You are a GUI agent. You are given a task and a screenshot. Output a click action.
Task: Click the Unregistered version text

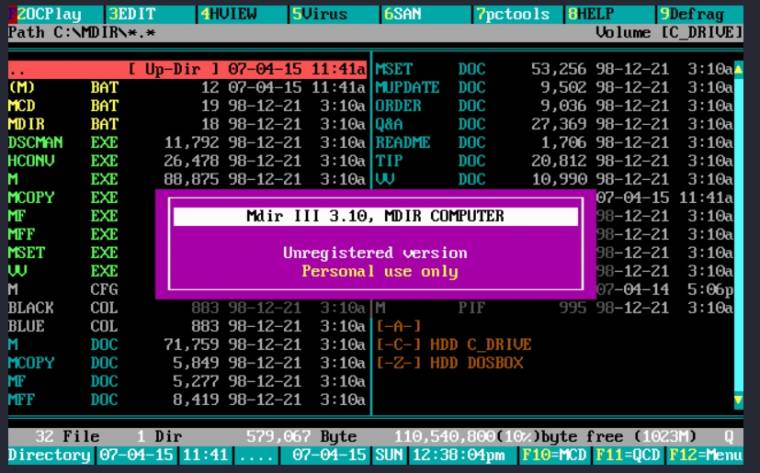pyautogui.click(x=375, y=252)
